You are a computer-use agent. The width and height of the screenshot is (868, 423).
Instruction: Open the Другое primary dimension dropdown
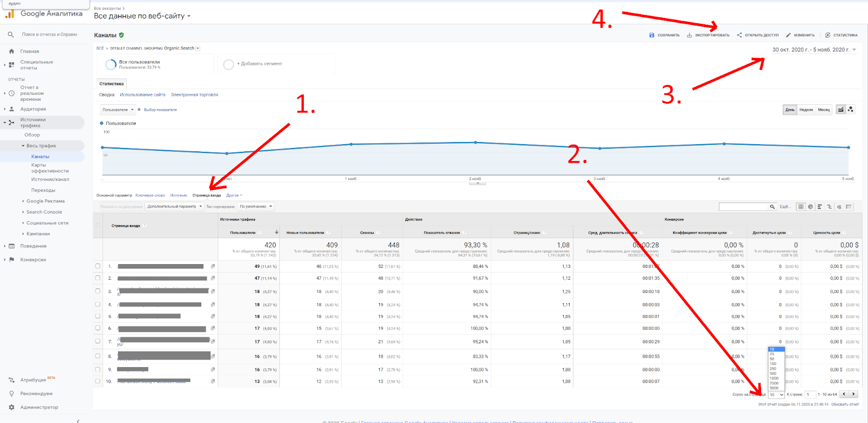pos(234,195)
